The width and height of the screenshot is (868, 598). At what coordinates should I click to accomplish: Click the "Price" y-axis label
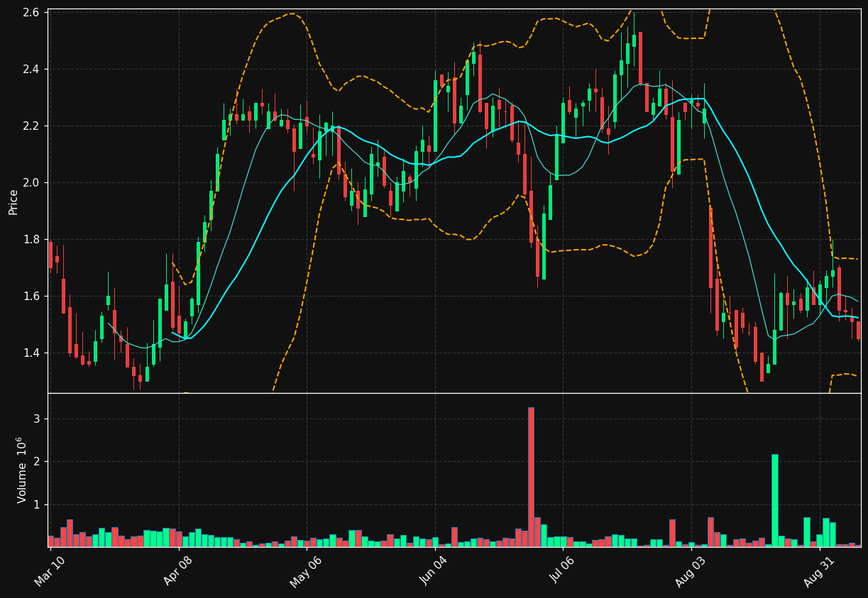coord(13,202)
